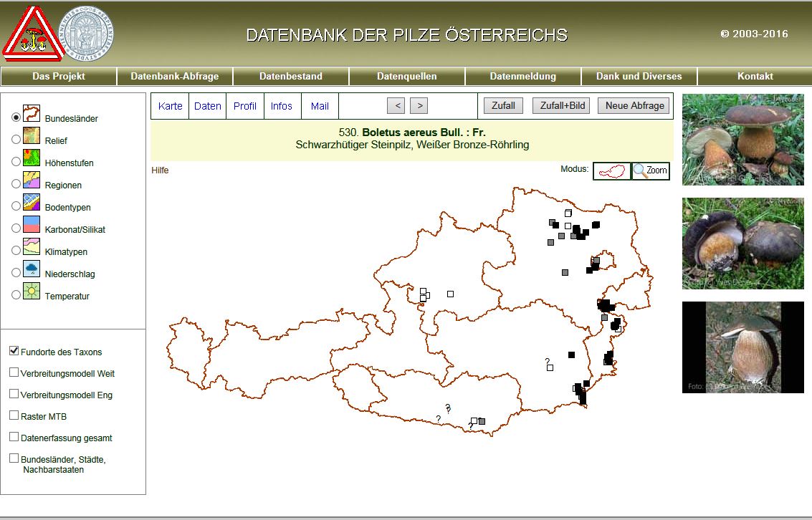
Task: Click the Zufall+Bild button
Action: tap(563, 106)
